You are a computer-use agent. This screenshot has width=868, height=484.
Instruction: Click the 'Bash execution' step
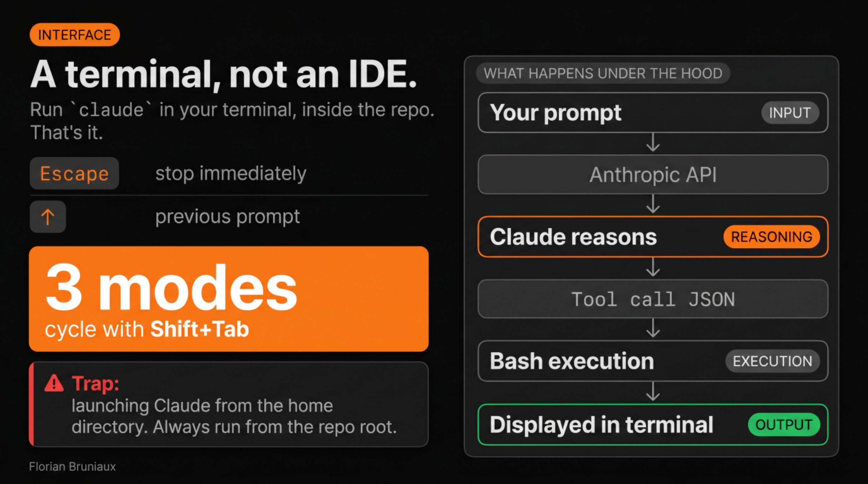(653, 361)
